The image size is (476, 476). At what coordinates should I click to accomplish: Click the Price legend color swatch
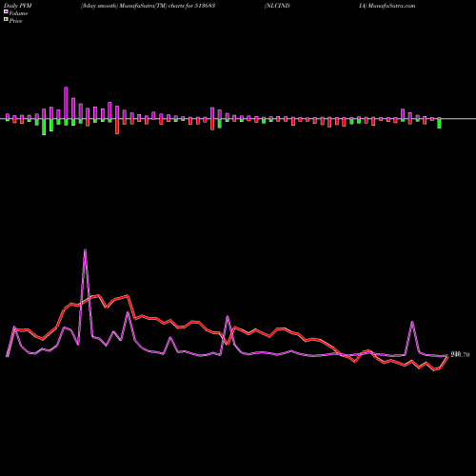tap(6, 20)
